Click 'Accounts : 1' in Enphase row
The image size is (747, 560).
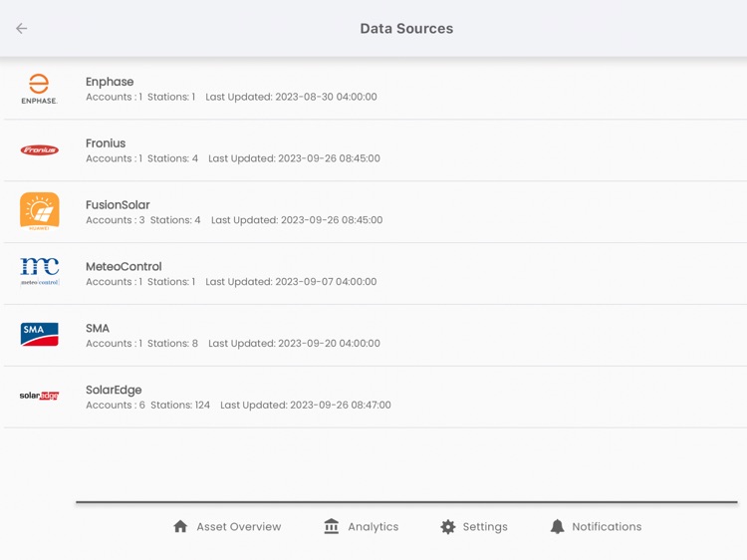[x=114, y=97]
